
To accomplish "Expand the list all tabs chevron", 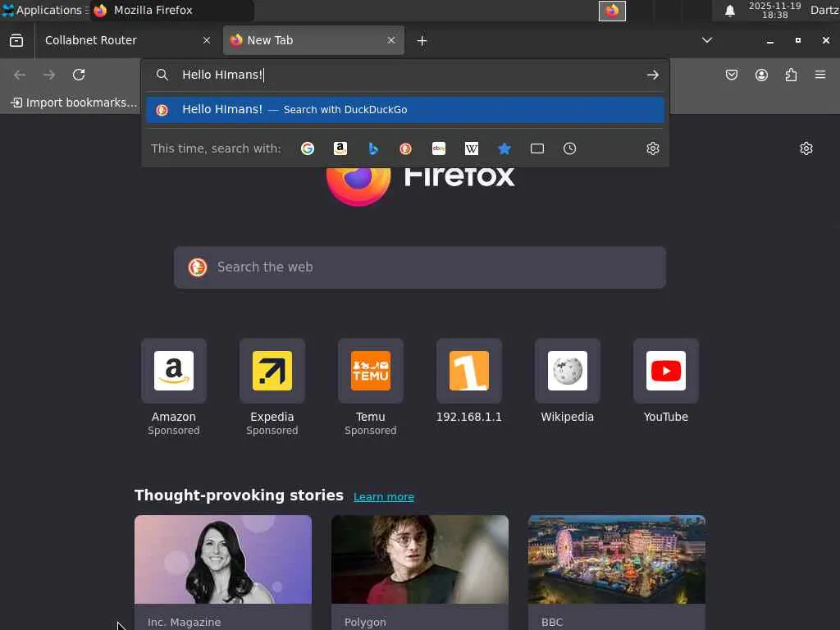I will click(x=707, y=40).
